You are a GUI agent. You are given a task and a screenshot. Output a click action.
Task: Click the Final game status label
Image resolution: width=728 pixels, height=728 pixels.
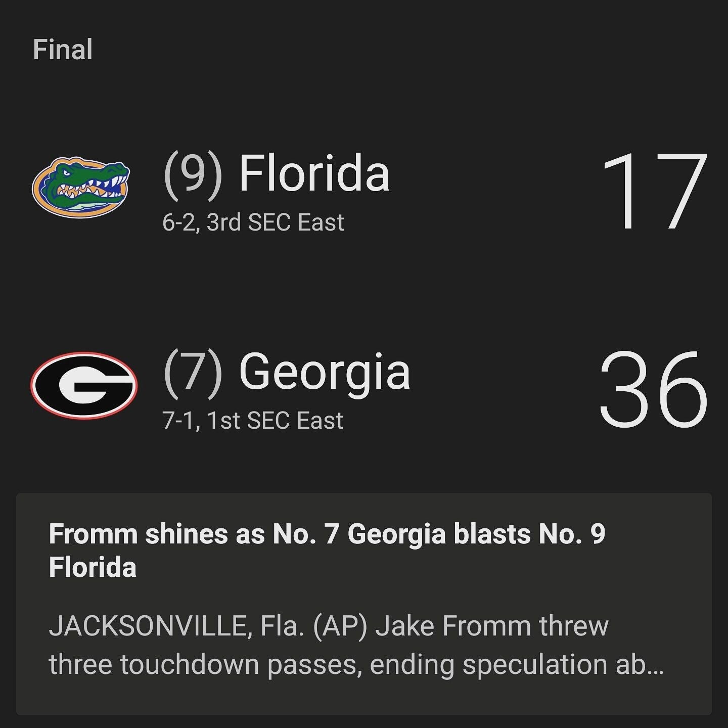63,50
